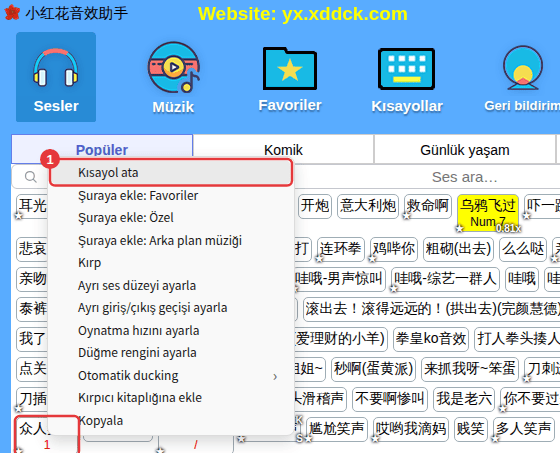Image resolution: width=560 pixels, height=453 pixels.
Task: Play the 不要啊惨叫 sound button
Action: [x=390, y=399]
